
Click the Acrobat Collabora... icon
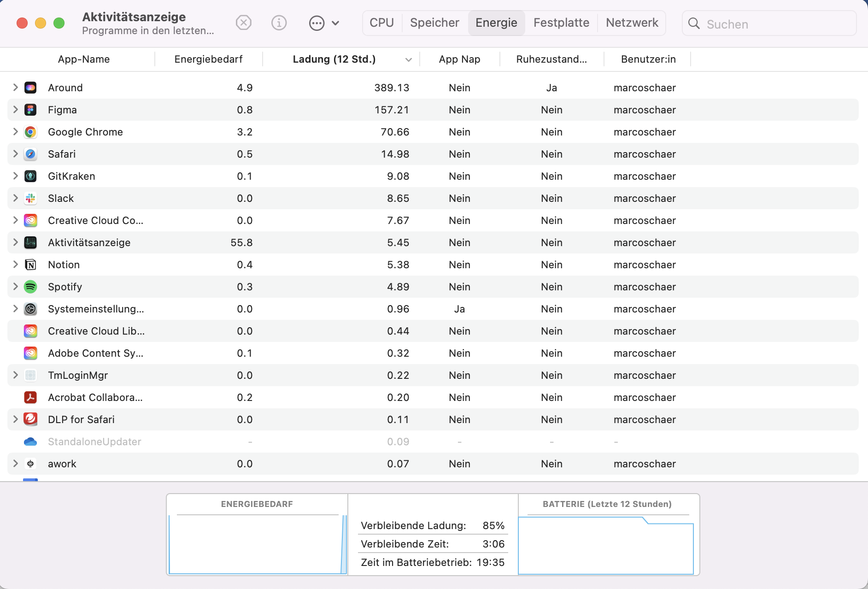tap(30, 397)
